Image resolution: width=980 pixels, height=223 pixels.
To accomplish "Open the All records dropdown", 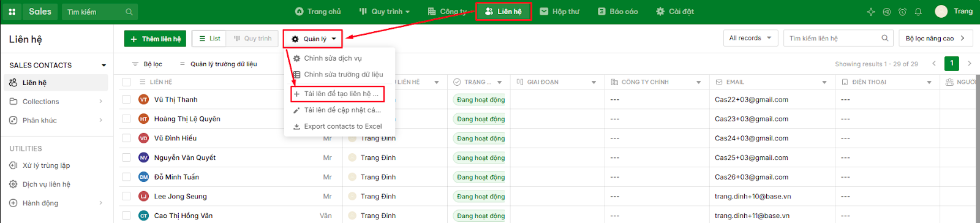I will [x=751, y=38].
